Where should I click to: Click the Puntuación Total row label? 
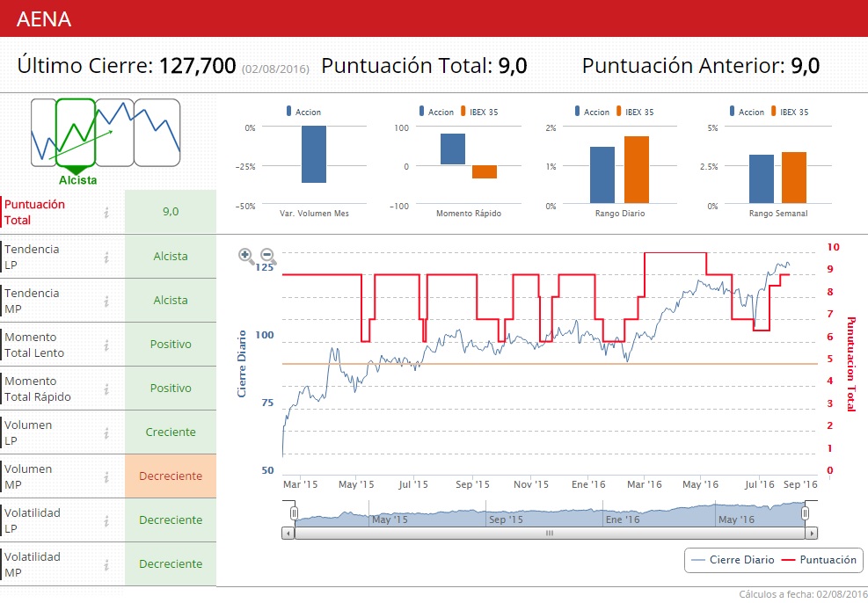pos(34,212)
